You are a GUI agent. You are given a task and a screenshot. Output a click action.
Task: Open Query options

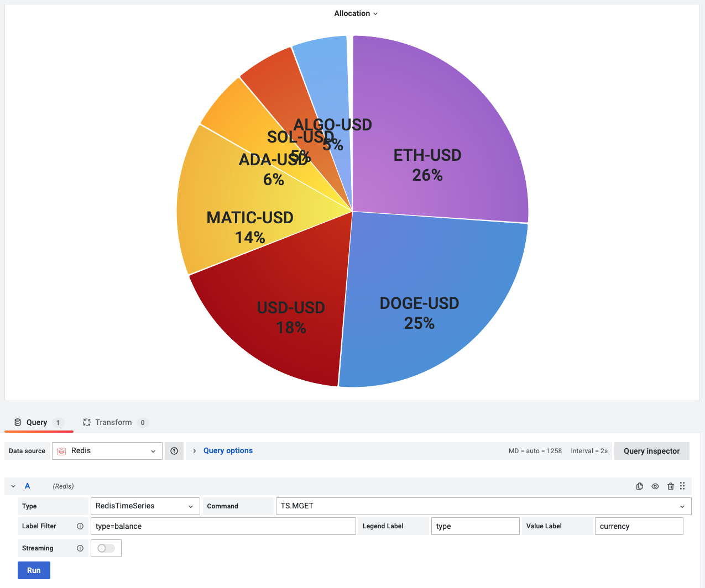click(x=228, y=450)
